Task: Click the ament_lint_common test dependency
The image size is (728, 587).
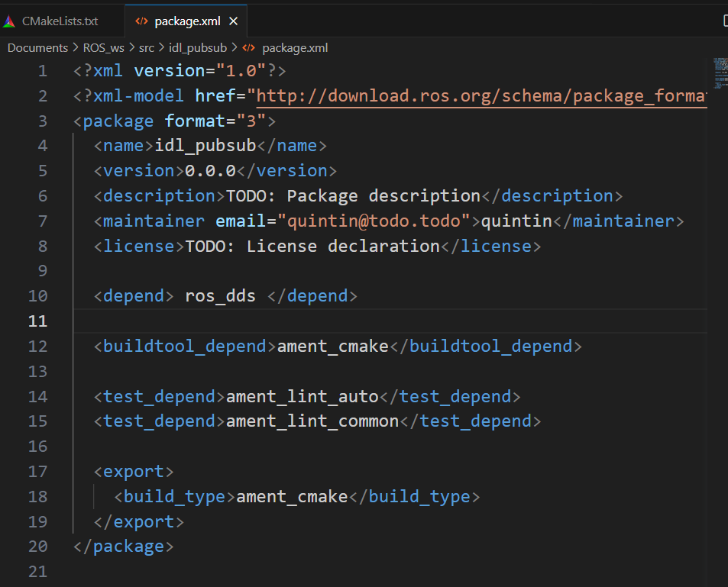Action: pyautogui.click(x=312, y=421)
